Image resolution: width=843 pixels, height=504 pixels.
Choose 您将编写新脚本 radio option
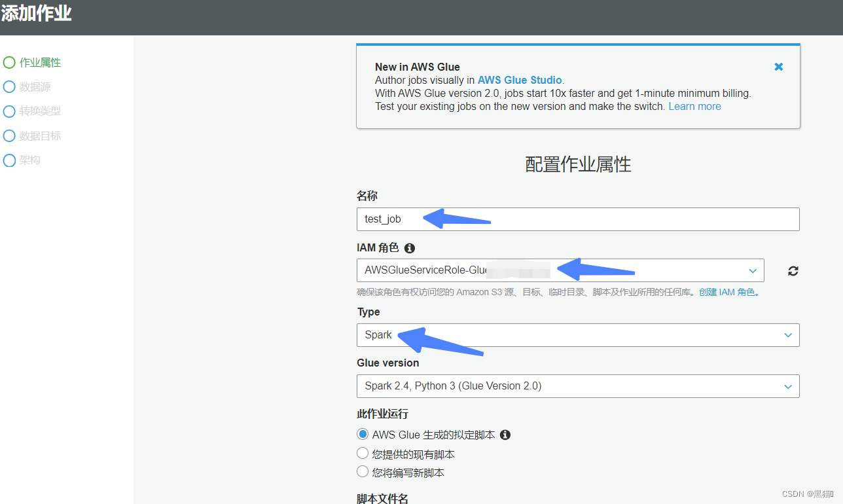click(x=363, y=471)
